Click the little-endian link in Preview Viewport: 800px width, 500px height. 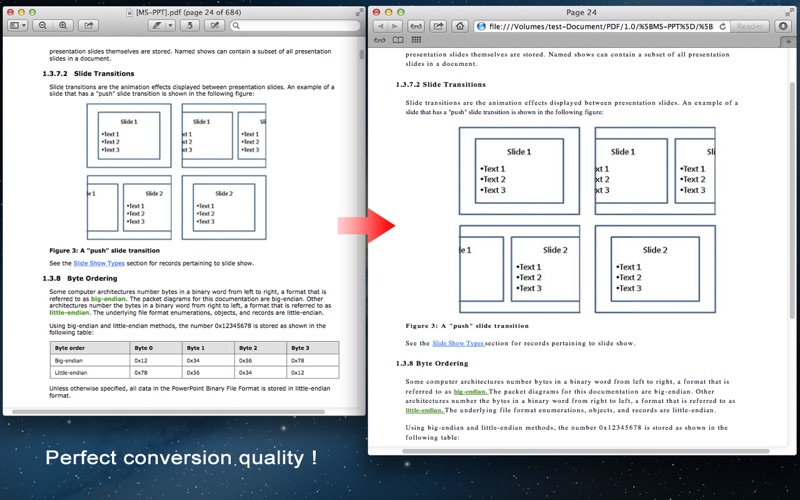(69, 312)
